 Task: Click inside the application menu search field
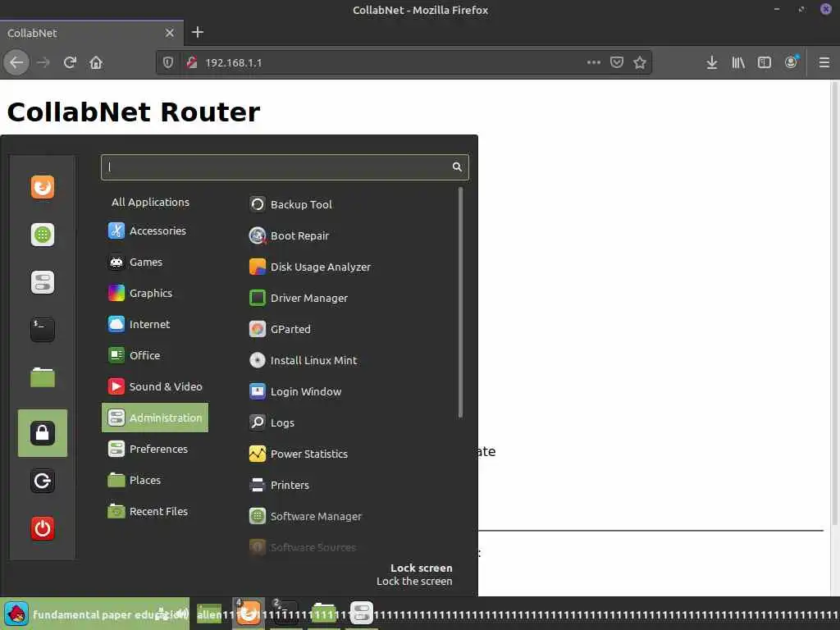(285, 167)
